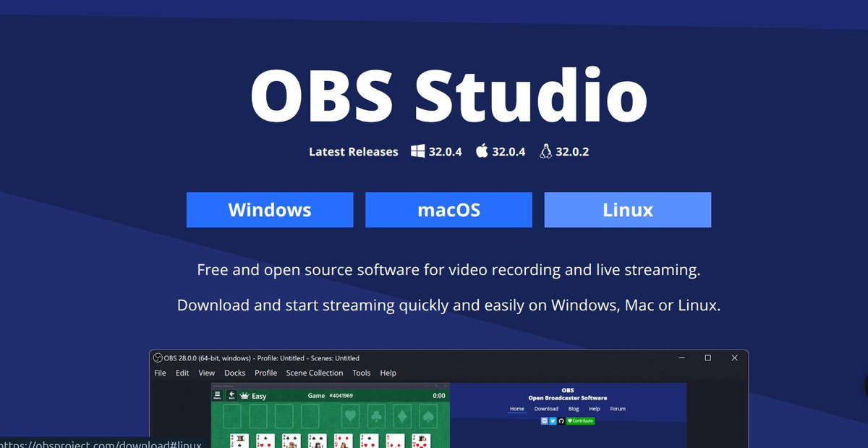868x448 pixels.
Task: Click the Discord icon in captured site
Action: (545, 420)
